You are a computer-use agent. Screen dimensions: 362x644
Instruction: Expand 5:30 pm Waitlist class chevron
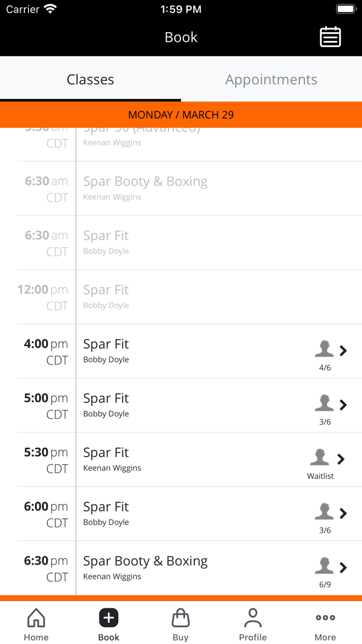click(341, 459)
